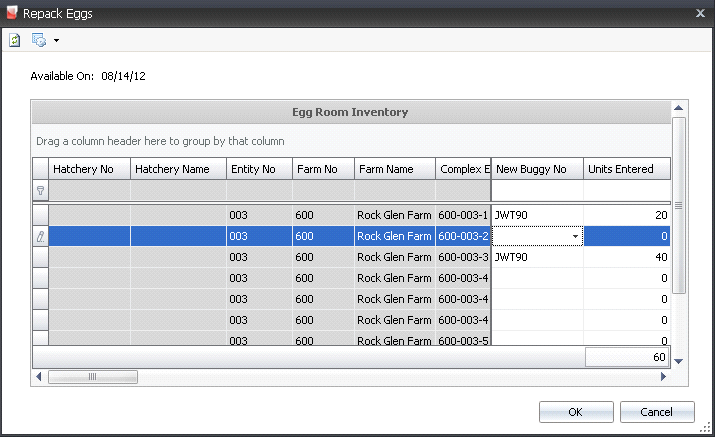Select the Units Entered cell showing 20

[626, 215]
